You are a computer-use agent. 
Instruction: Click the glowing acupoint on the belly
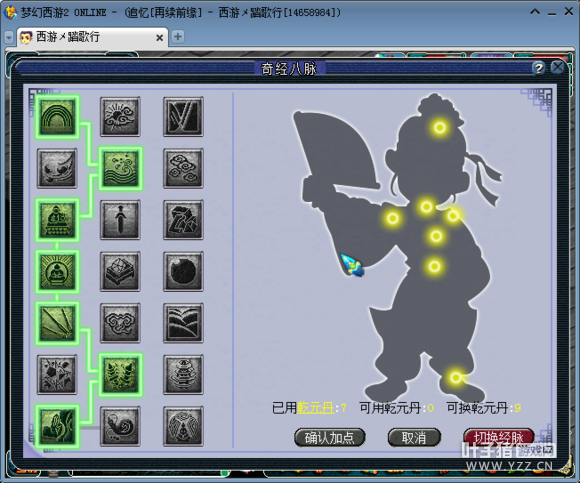435,266
